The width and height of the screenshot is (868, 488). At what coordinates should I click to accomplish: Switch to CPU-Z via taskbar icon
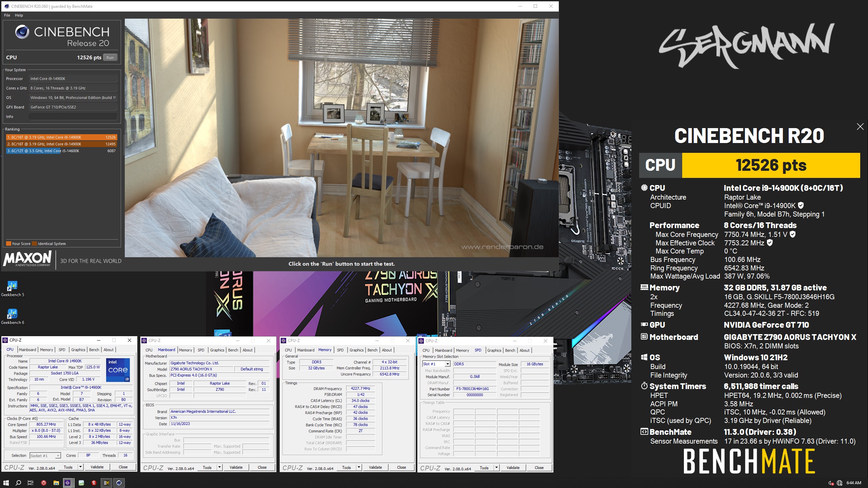click(x=67, y=483)
